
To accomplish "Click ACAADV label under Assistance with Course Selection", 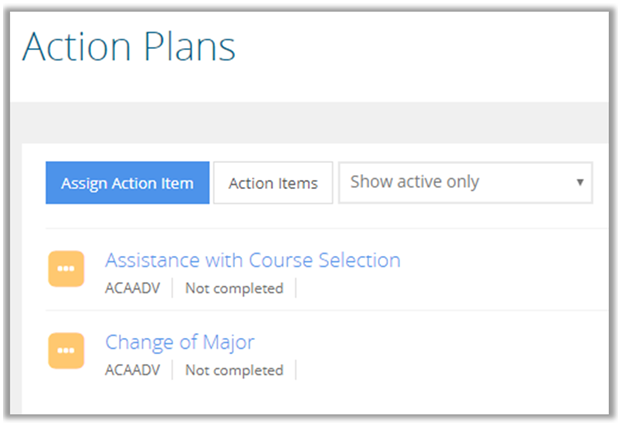I will 133,288.
